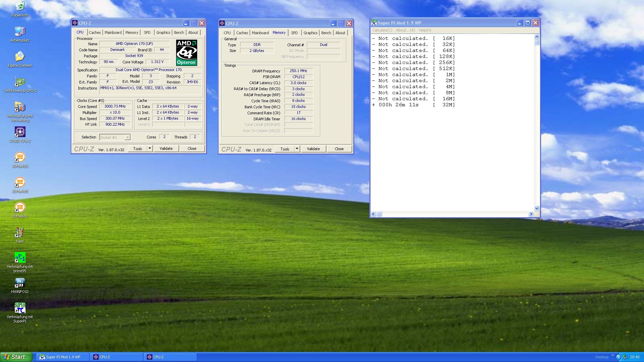644x362 pixels.
Task: Click Close button in left CPU-Z window
Action: (192, 148)
